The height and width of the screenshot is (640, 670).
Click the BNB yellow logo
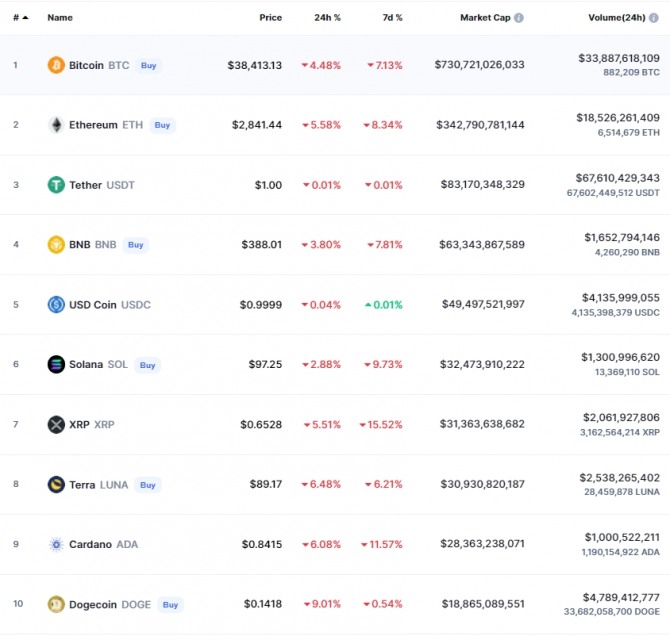(56, 244)
